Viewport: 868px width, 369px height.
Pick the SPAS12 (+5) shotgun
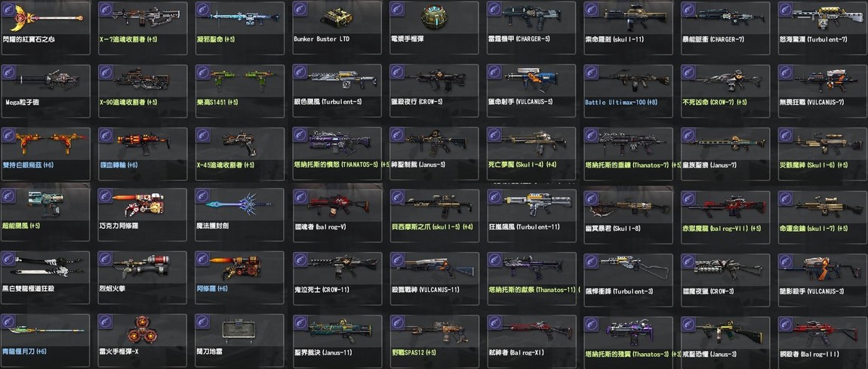click(434, 341)
